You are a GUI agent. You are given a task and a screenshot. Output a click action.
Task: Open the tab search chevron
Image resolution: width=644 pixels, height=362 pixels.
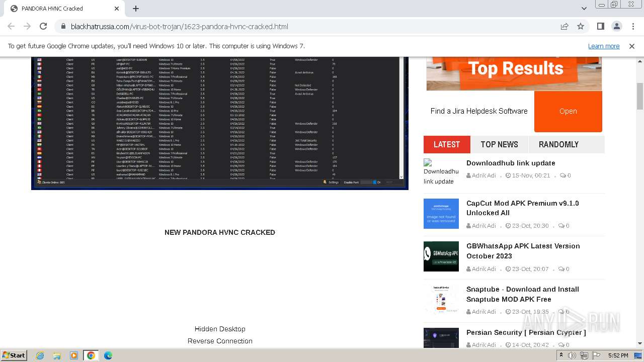584,9
